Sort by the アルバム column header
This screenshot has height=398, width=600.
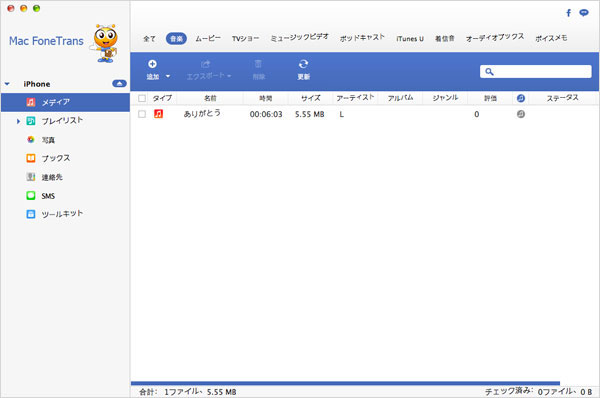(x=400, y=98)
